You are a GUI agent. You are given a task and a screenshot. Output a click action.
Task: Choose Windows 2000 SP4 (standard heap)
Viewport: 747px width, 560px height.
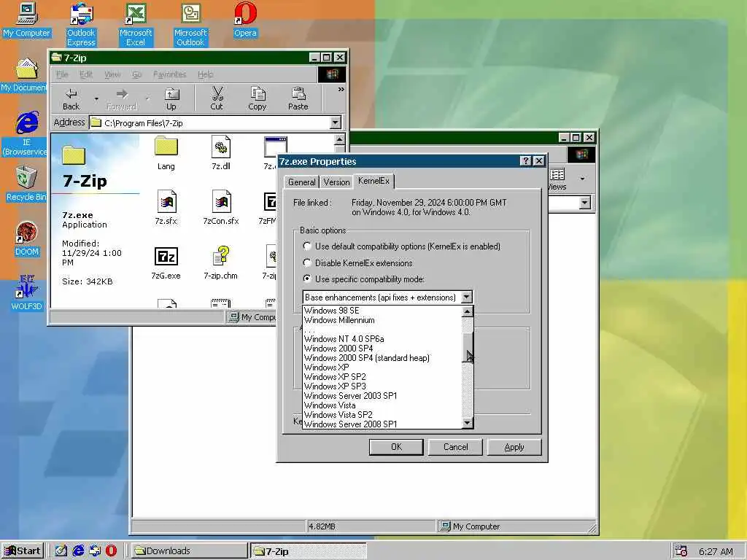[x=382, y=357]
